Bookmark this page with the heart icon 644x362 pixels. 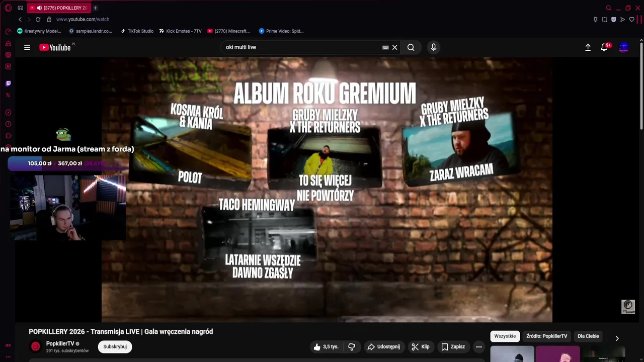(x=632, y=19)
